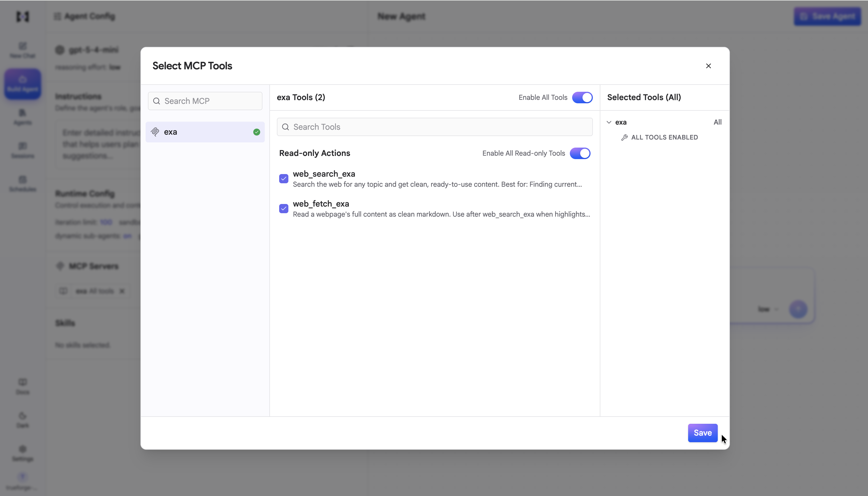Viewport: 868px width, 496px height.
Task: Save the MCP tool selection
Action: (x=703, y=433)
